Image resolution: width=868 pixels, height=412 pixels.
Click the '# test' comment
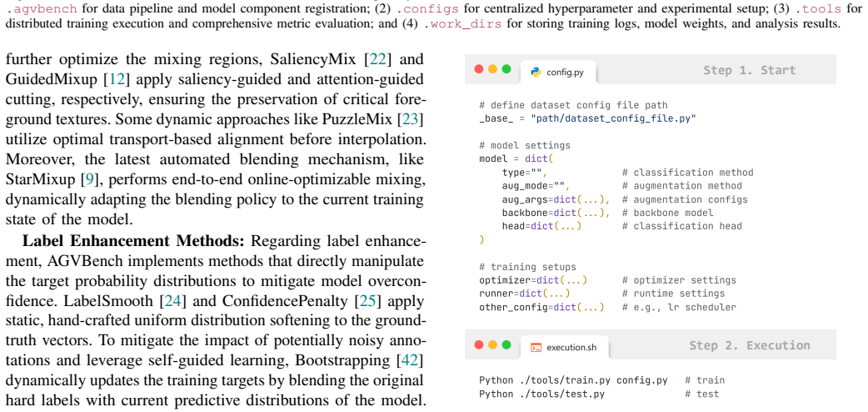pos(701,394)
